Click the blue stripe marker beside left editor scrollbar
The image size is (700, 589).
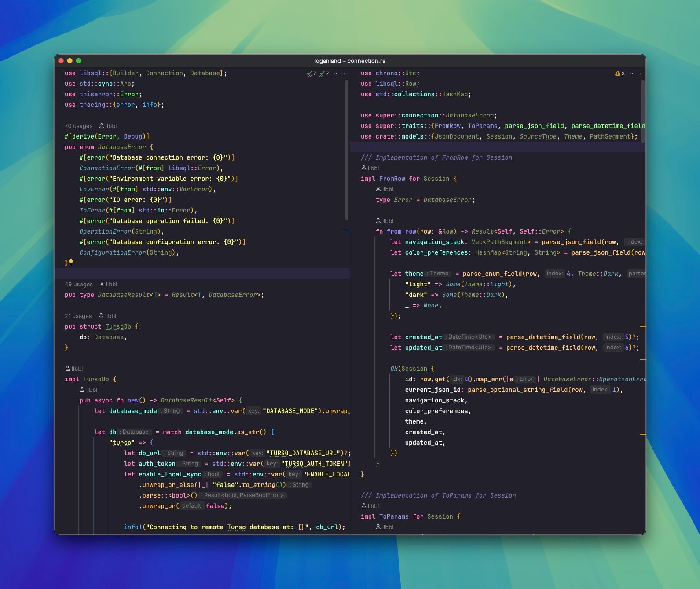tap(346, 230)
